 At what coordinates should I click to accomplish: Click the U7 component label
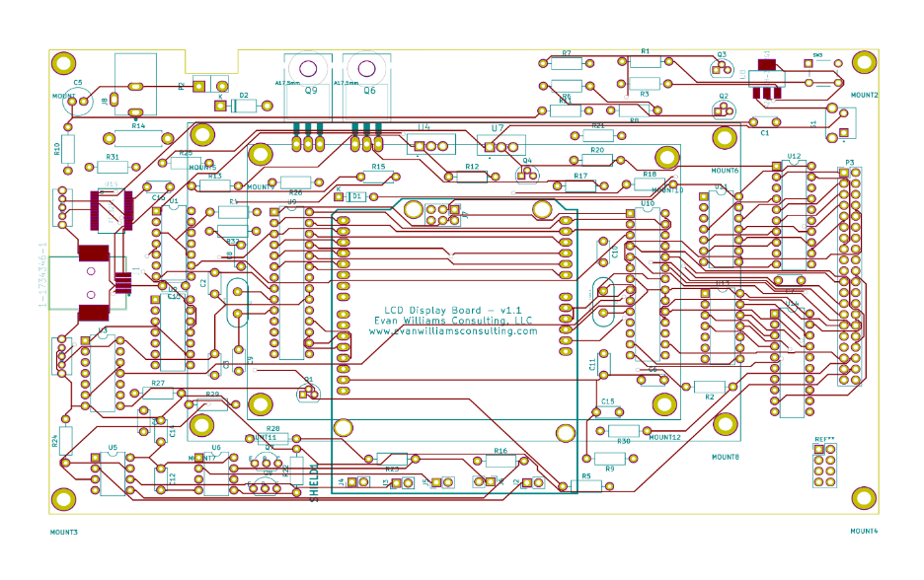pyautogui.click(x=498, y=128)
